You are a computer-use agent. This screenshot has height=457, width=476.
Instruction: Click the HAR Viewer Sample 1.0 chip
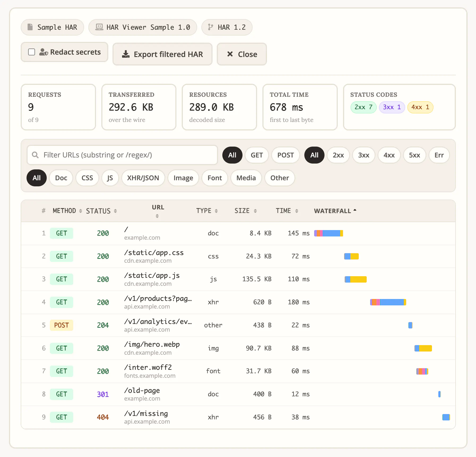click(143, 27)
